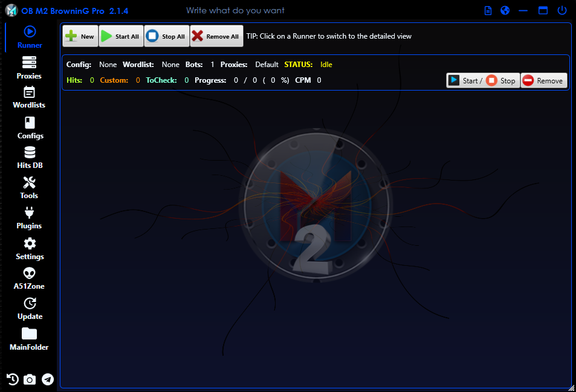Open the Tools section
The width and height of the screenshot is (576, 392).
pos(29,188)
